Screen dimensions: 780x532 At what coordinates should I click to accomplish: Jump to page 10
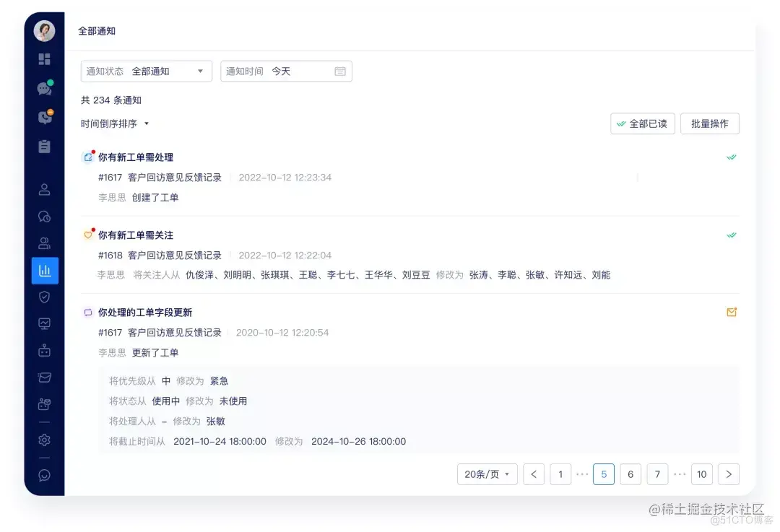coord(702,474)
